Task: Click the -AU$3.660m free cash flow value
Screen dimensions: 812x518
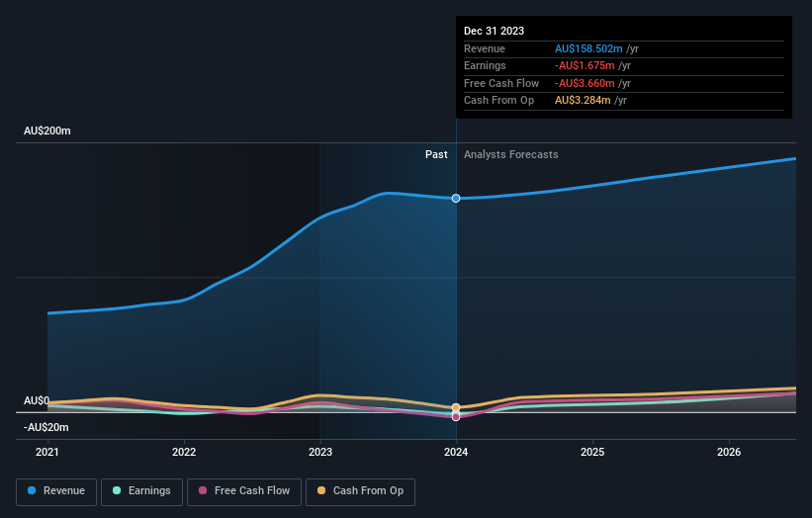Action: (x=585, y=83)
